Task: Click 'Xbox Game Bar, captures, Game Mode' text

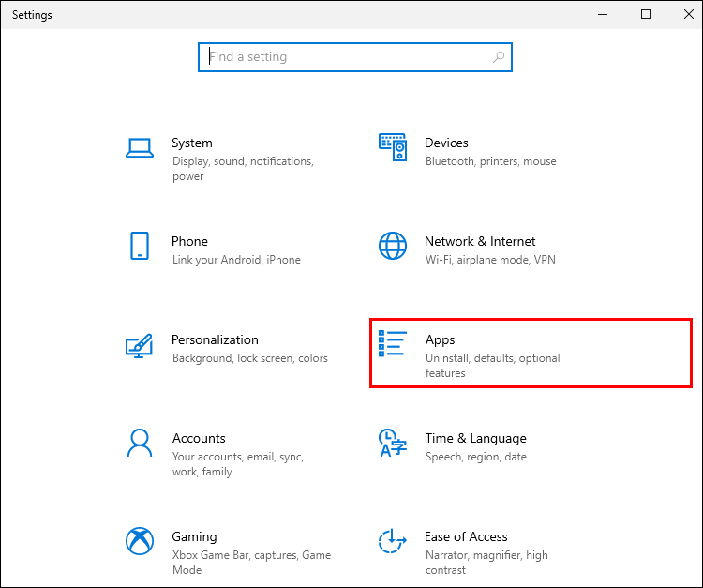Action: click(x=251, y=563)
